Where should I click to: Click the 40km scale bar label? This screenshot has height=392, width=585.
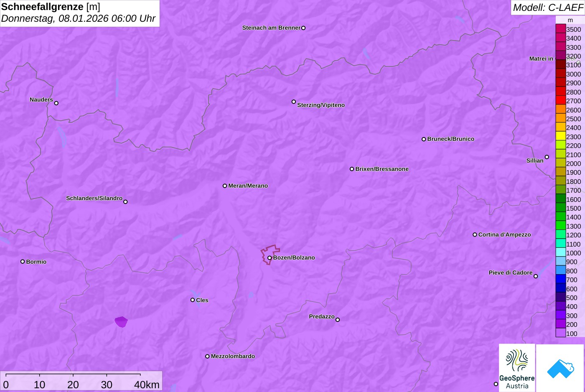147,385
